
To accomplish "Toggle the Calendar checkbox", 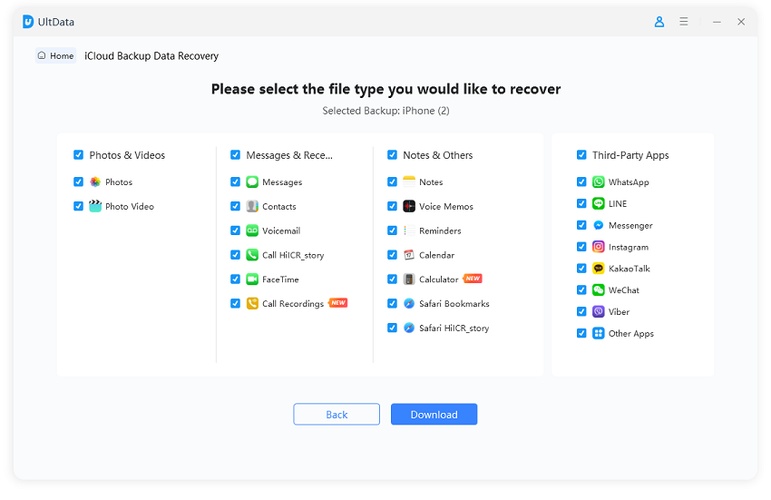I will click(392, 255).
